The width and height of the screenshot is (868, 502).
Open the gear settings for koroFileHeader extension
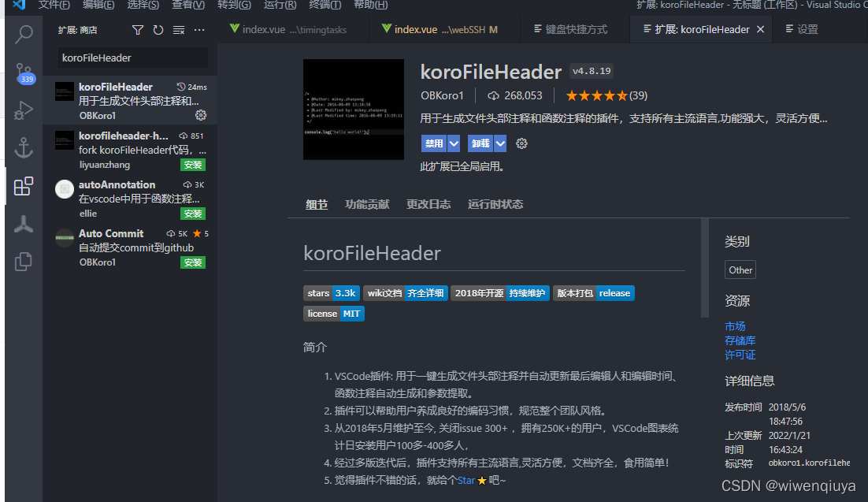tap(201, 114)
